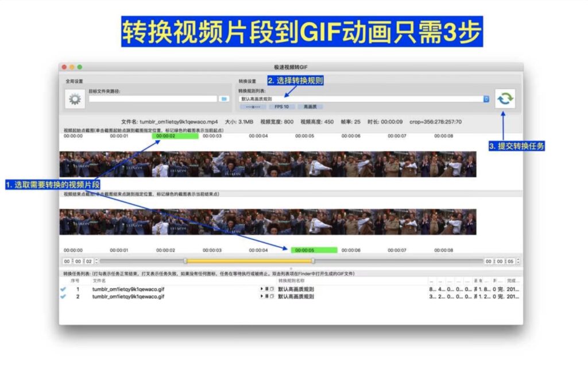588x368 pixels.
Task: Increment the start time with stepper arrows
Action: coord(96,260)
